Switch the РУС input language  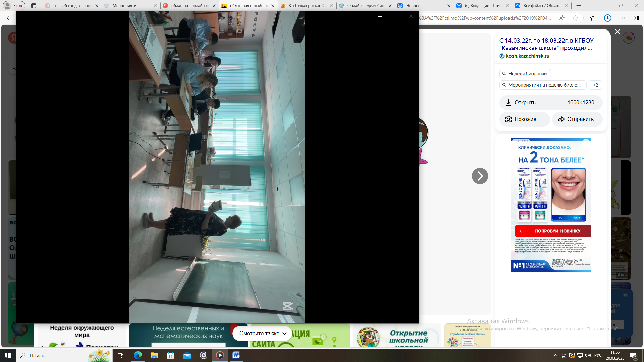click(x=598, y=355)
